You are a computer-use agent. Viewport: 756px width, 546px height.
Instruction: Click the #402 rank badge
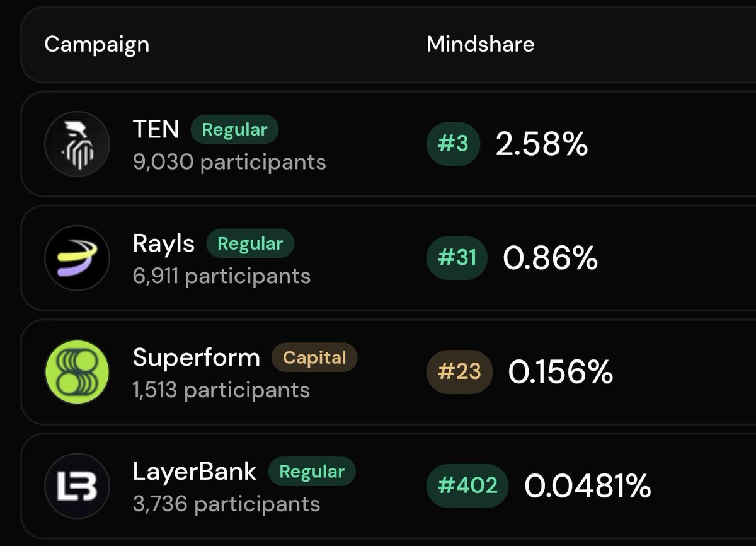467,485
